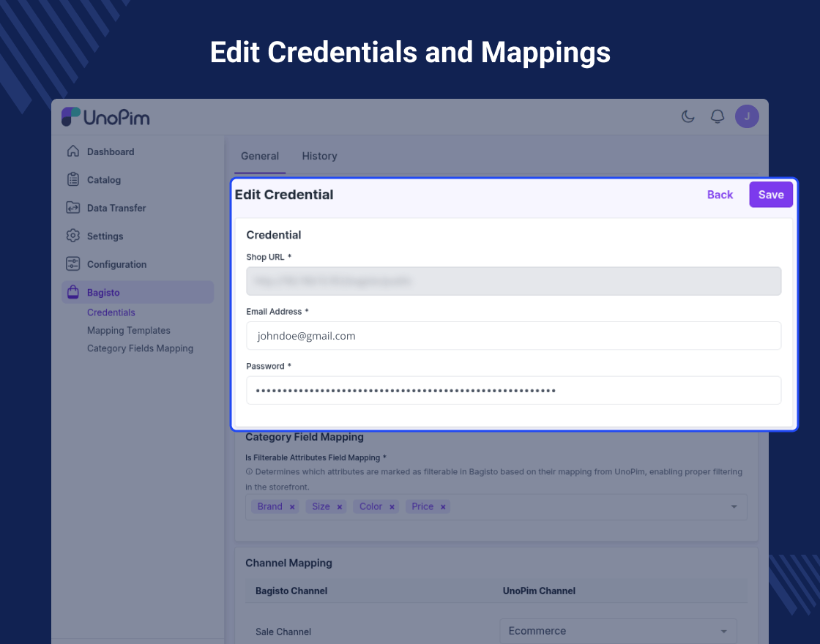Click the Sale Channel row text

[283, 632]
